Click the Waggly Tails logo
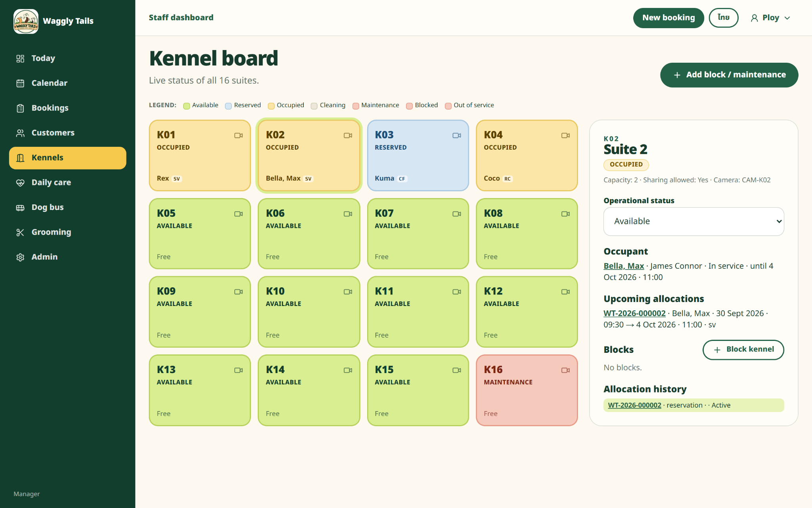The height and width of the screenshot is (508, 812). point(26,21)
